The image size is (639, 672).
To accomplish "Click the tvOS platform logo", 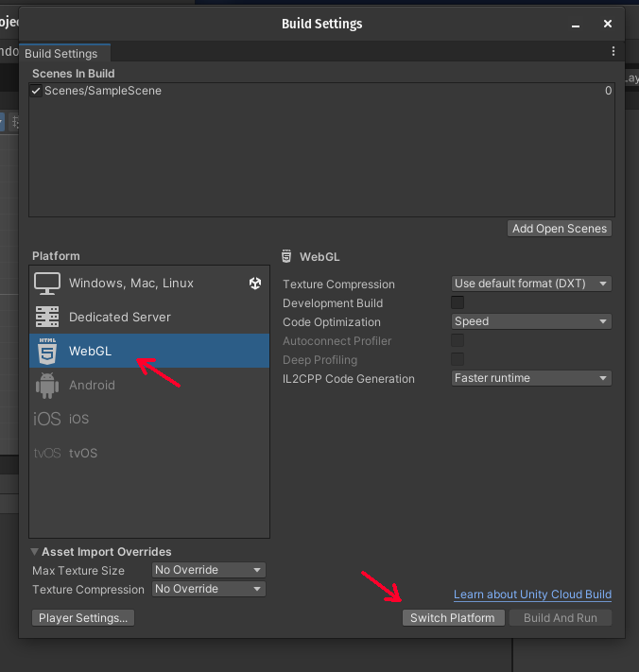I will point(47,453).
